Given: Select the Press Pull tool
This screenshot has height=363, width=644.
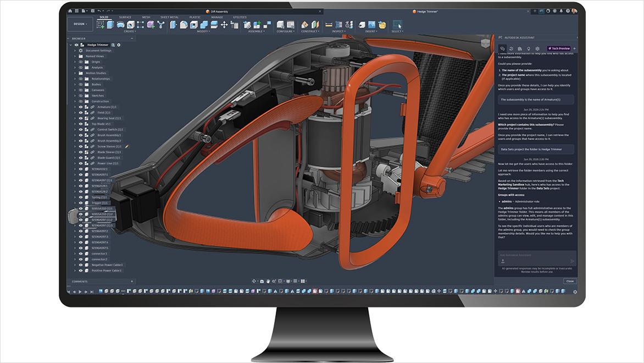Looking at the screenshot, I should coord(174,25).
